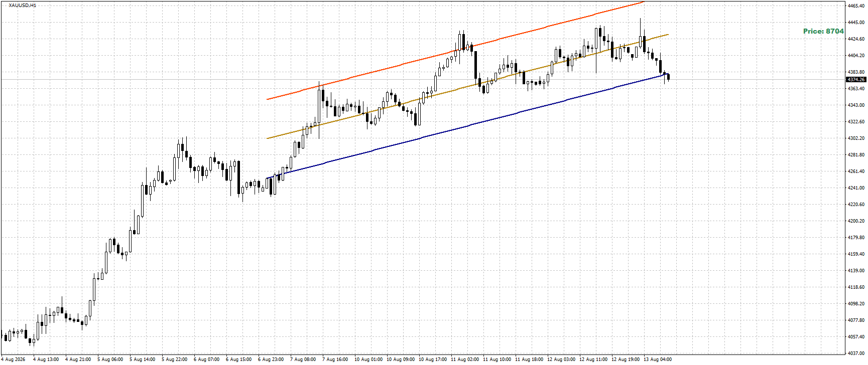This screenshot has width=868, height=365.
Task: Click the 4404.20 price axis label
Action: point(856,55)
